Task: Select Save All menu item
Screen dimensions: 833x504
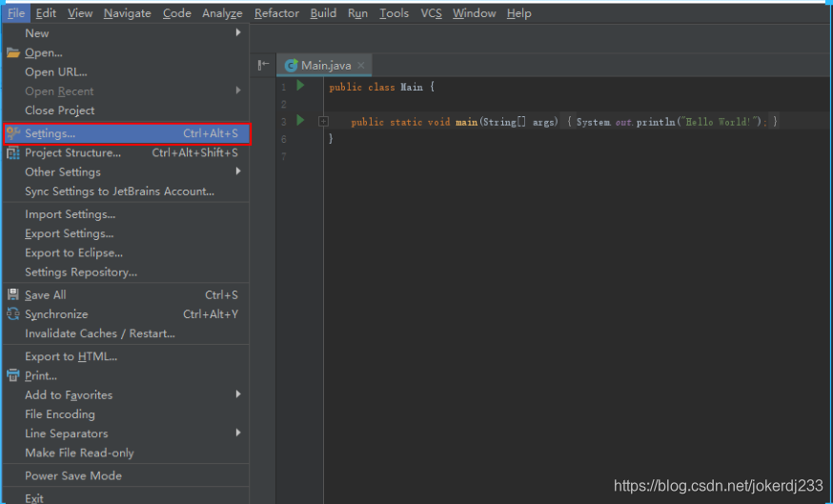Action: (x=126, y=294)
